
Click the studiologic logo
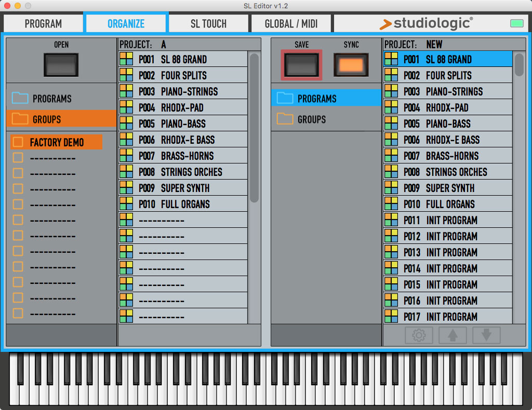tap(426, 23)
